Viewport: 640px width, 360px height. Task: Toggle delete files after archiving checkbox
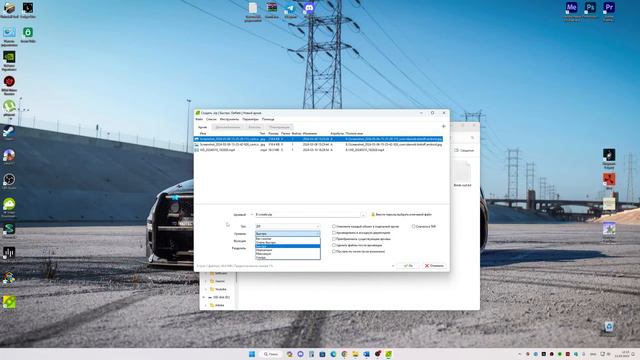tap(334, 245)
